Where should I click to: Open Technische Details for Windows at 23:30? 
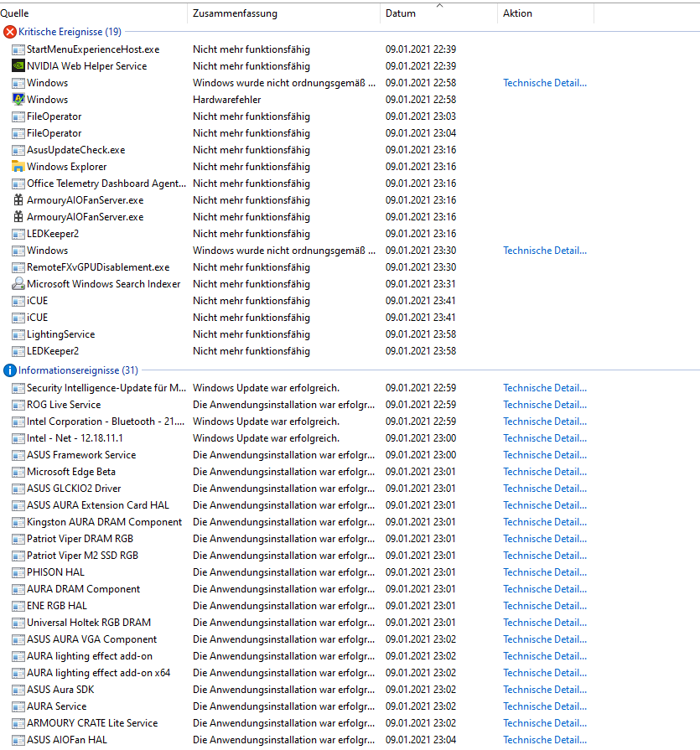point(545,251)
